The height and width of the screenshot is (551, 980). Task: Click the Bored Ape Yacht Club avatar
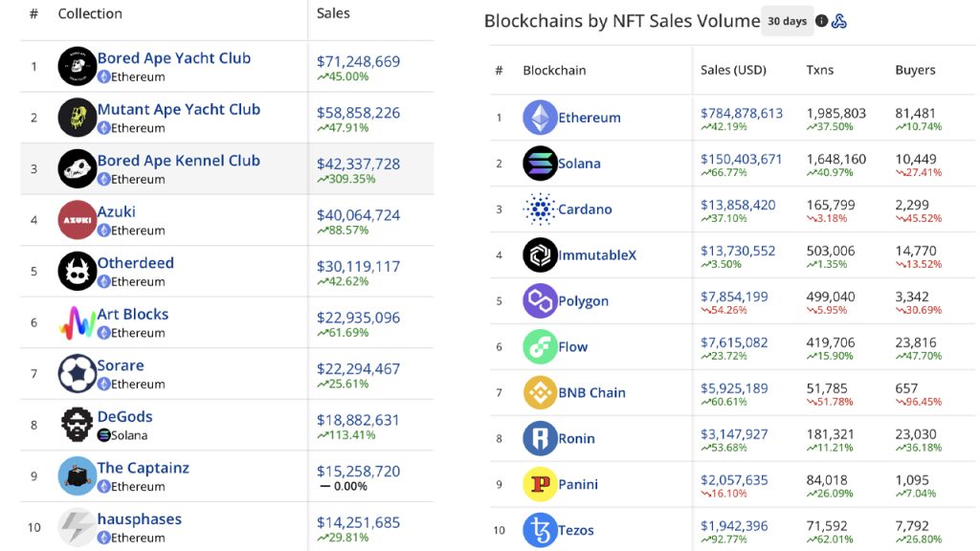click(77, 66)
